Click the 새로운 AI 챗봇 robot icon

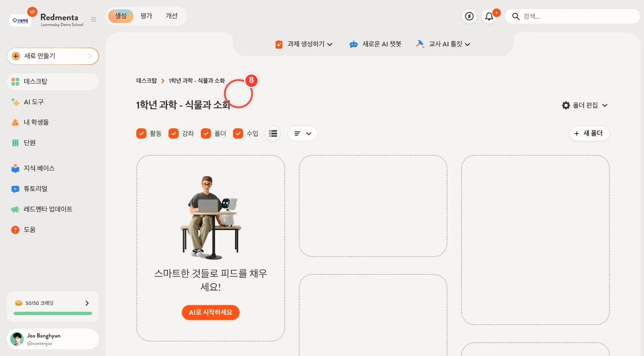pos(353,44)
